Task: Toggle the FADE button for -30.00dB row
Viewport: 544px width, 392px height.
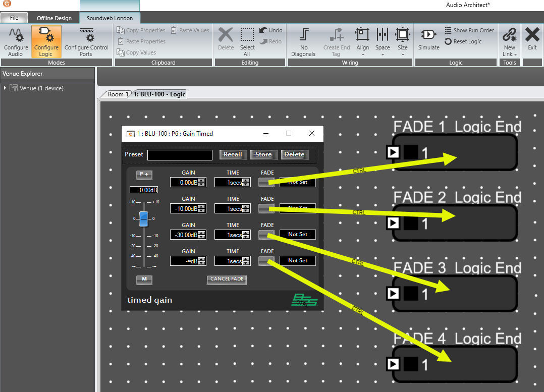Action: [266, 235]
